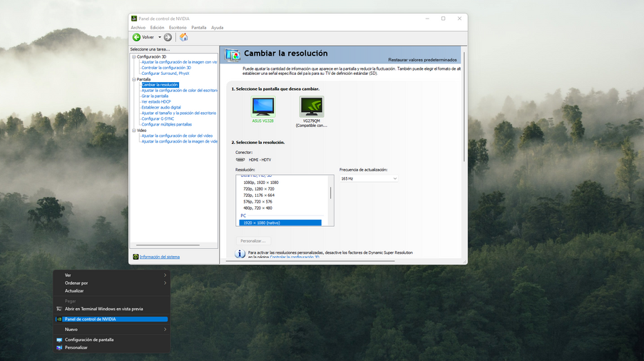Screen dimensions: 644x361
Task: Open the Pantalla menu in menu bar
Action: 199,28
